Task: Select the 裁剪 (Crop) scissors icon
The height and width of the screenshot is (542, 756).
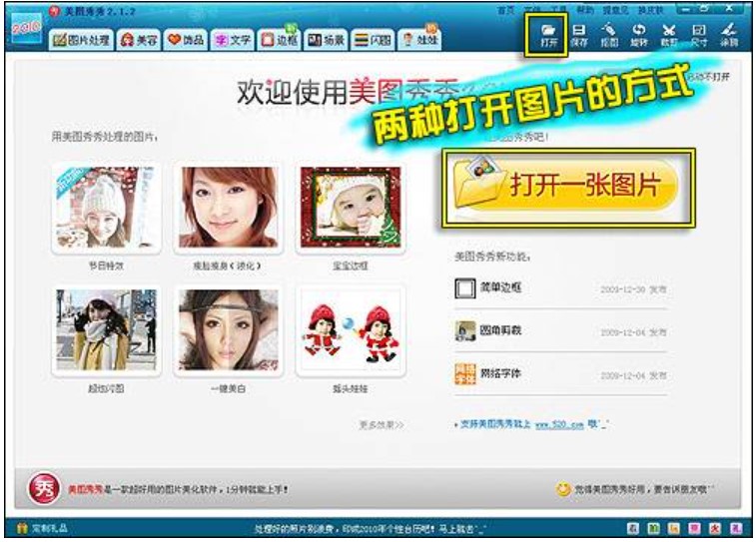Action: click(x=669, y=35)
